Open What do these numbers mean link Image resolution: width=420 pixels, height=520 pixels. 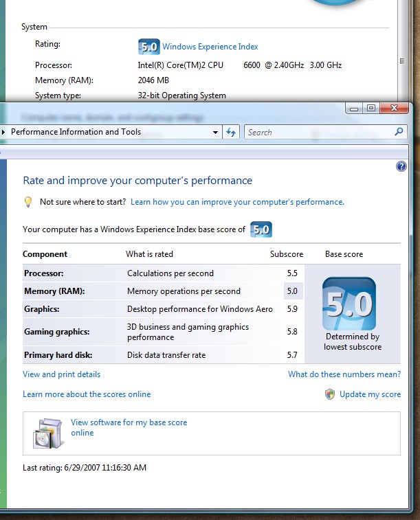click(344, 374)
